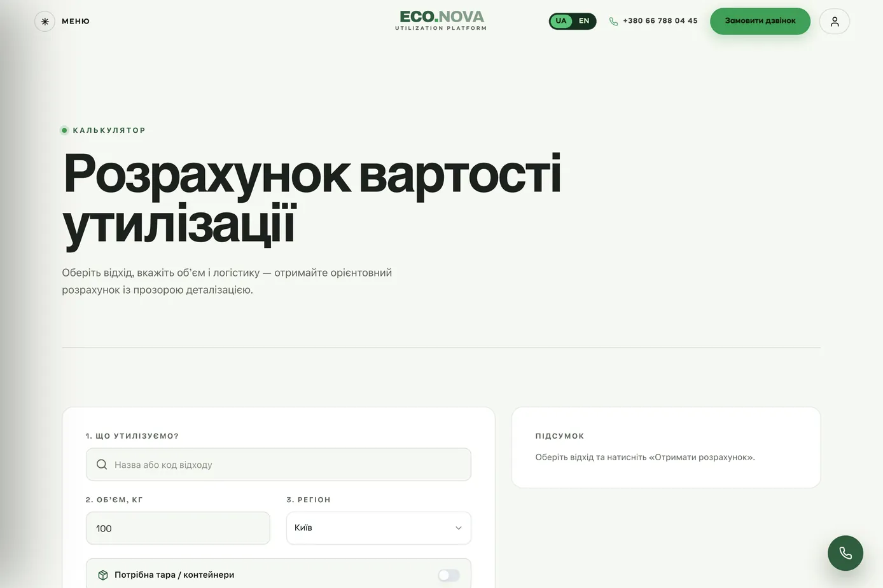Viewport: 883px width, 588px height.
Task: Open the menu asterisk icon
Action: [x=45, y=21]
